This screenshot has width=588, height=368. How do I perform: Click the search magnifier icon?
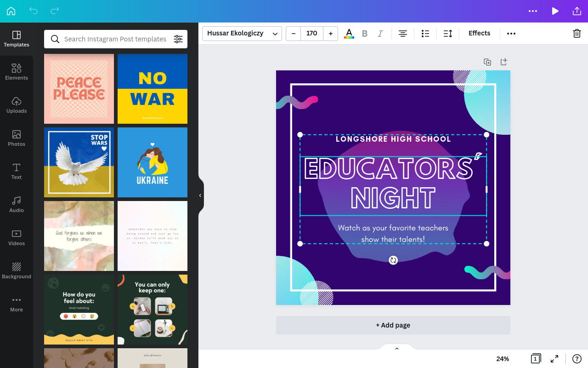(55, 39)
